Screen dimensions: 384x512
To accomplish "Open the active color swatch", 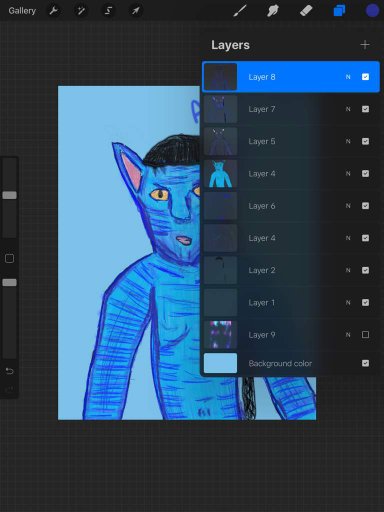I will click(x=372, y=11).
